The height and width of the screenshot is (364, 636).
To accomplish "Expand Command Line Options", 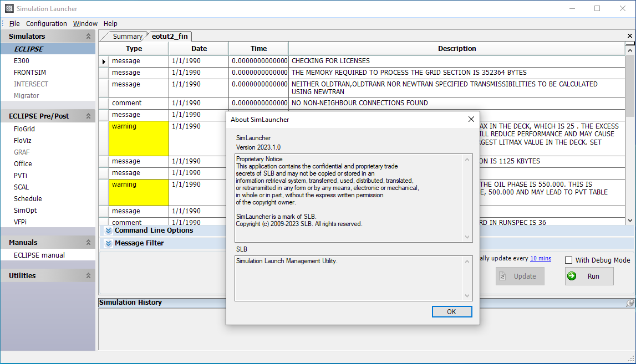I will click(108, 230).
